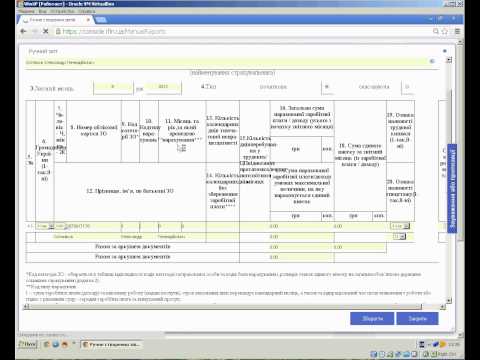Click the patronymic field in the name row

(182, 237)
